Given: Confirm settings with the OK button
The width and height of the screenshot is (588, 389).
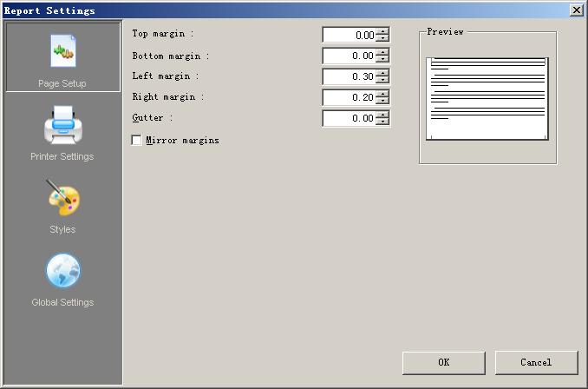Looking at the screenshot, I should click(443, 362).
